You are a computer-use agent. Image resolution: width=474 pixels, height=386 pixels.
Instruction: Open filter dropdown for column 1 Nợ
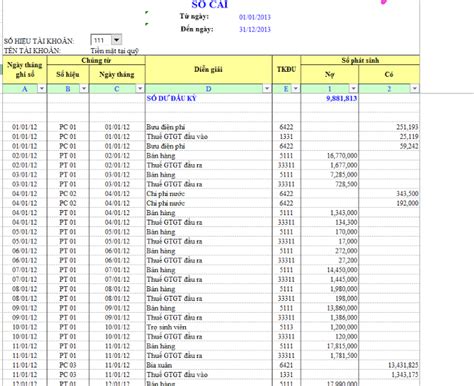[x=353, y=89]
